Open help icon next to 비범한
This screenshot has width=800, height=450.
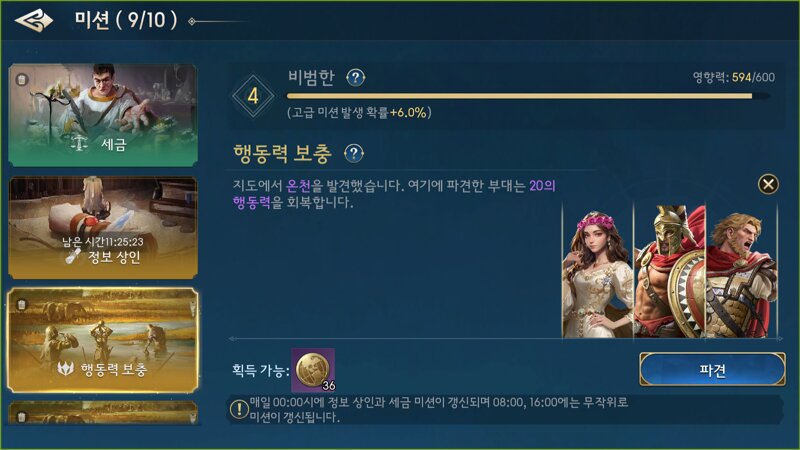pos(356,78)
